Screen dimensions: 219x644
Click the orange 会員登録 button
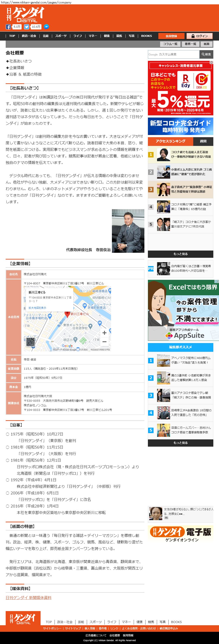click(x=171, y=36)
